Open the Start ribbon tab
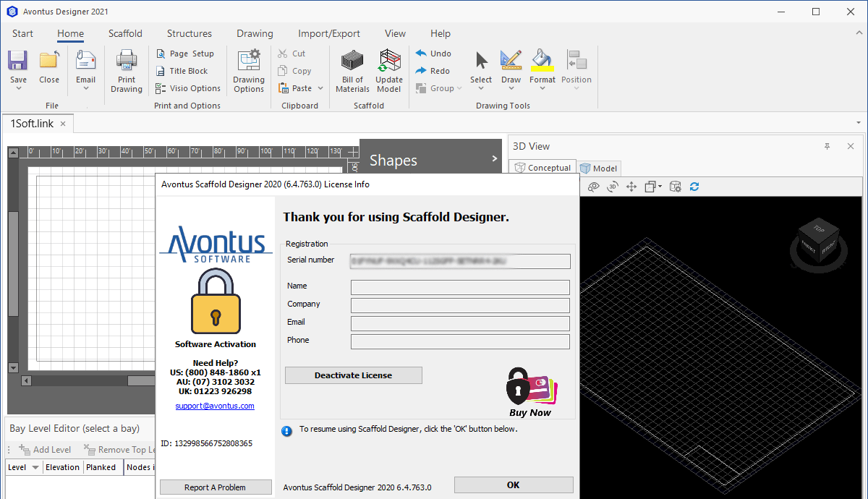Viewport: 868px width, 499px height. (x=22, y=33)
